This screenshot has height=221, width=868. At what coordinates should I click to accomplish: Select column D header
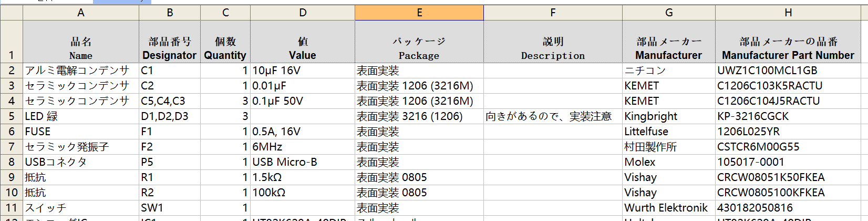(x=303, y=13)
